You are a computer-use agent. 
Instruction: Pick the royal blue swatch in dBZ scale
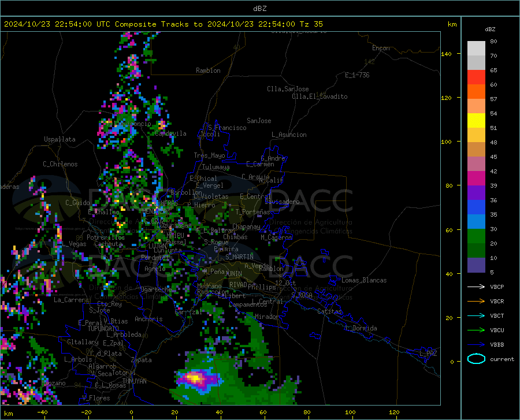476,207
